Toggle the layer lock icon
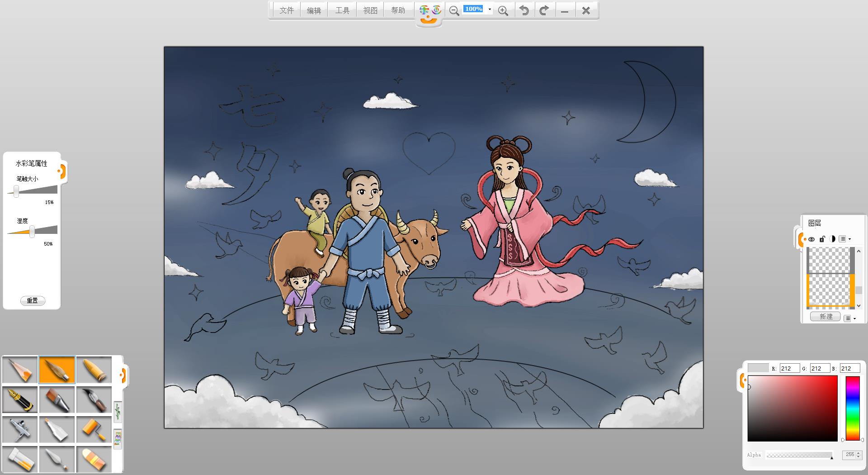The width and height of the screenshot is (868, 475). click(x=822, y=239)
